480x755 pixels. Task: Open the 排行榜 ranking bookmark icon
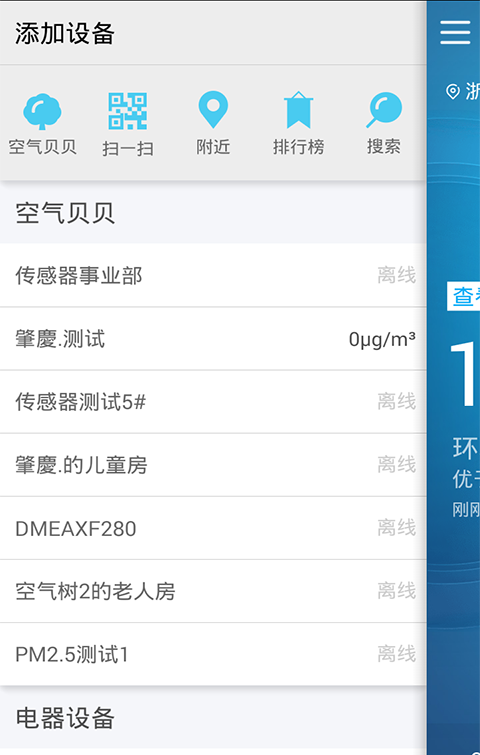click(298, 110)
